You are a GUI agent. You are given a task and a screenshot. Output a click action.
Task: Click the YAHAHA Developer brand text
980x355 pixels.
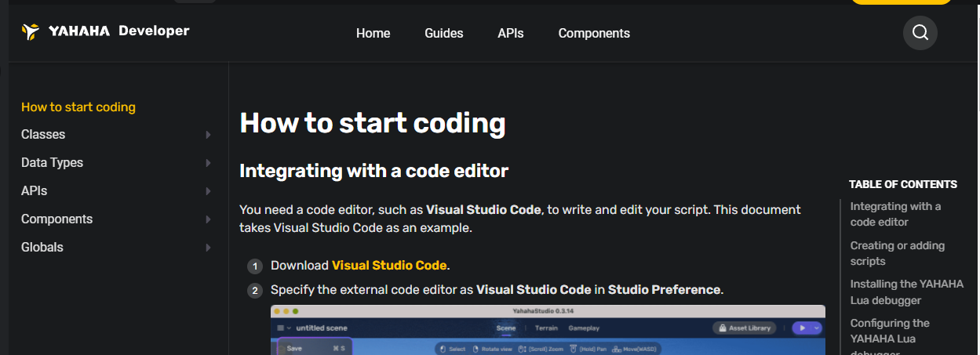point(119,31)
